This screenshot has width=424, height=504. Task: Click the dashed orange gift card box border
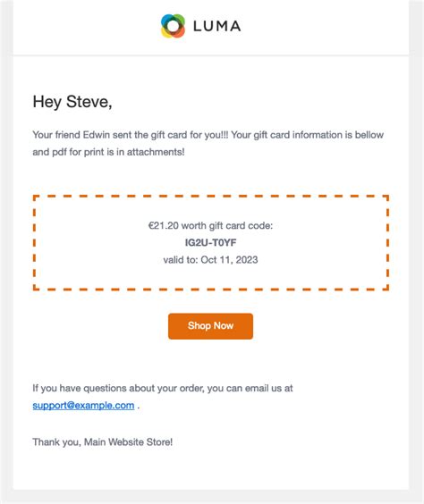(211, 196)
